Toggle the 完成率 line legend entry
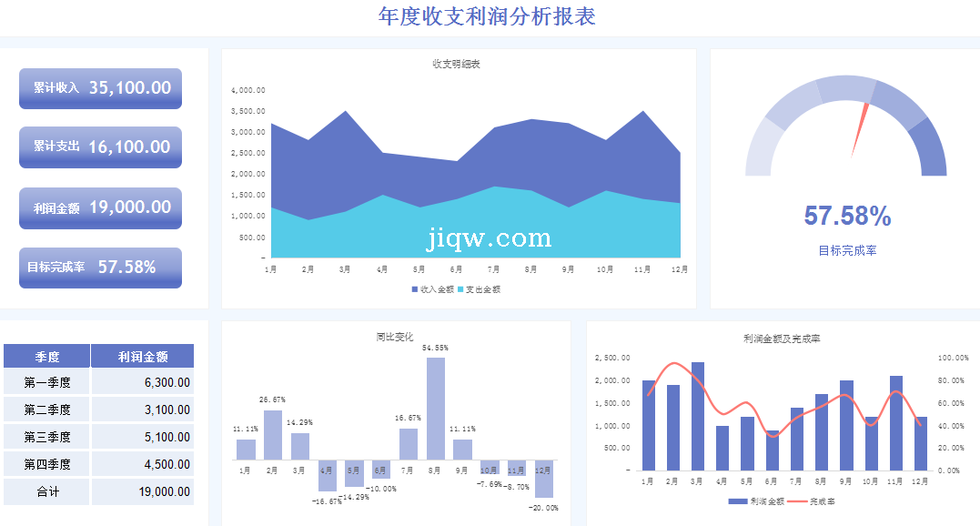Viewport: 980px width, 526px height. click(x=812, y=501)
